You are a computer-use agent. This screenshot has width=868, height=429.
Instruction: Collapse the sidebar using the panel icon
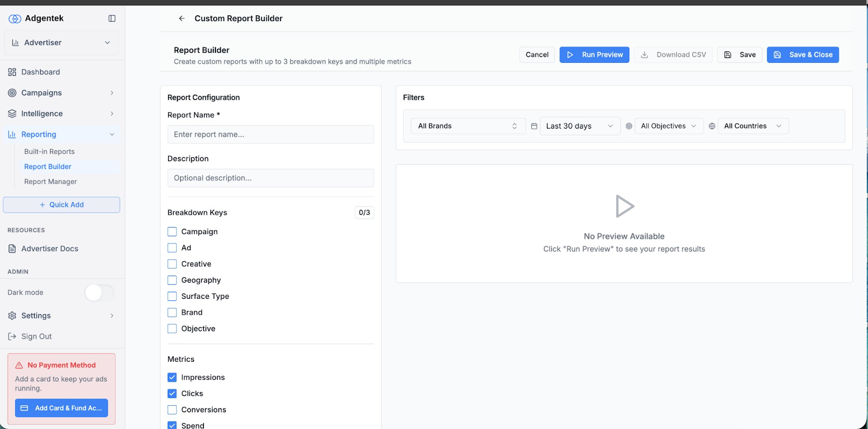click(x=112, y=18)
